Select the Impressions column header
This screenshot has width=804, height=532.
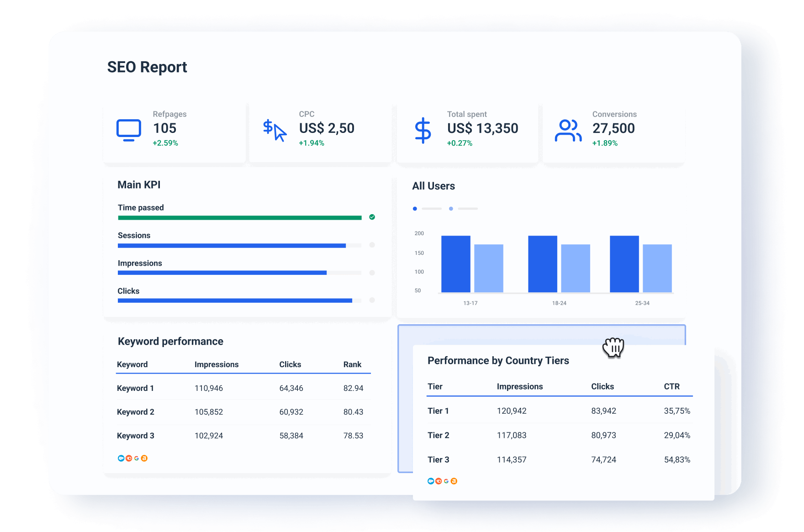click(216, 364)
